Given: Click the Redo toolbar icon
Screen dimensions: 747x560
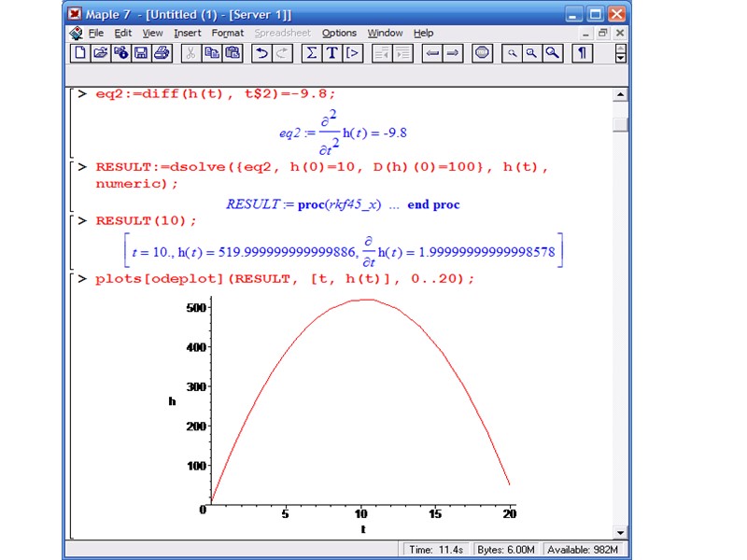Looking at the screenshot, I should coord(282,53).
